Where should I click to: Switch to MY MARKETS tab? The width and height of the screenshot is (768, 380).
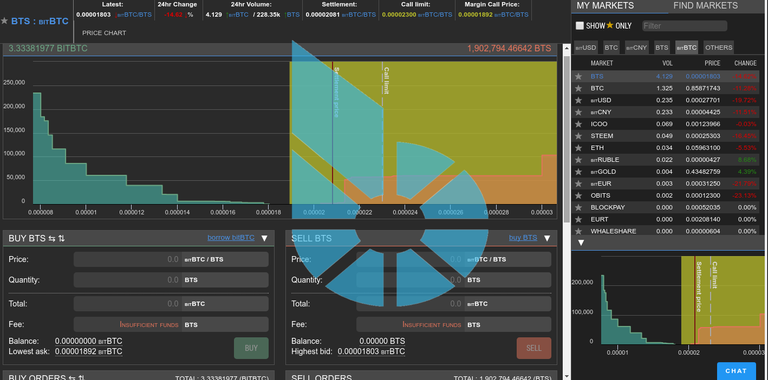pos(605,6)
